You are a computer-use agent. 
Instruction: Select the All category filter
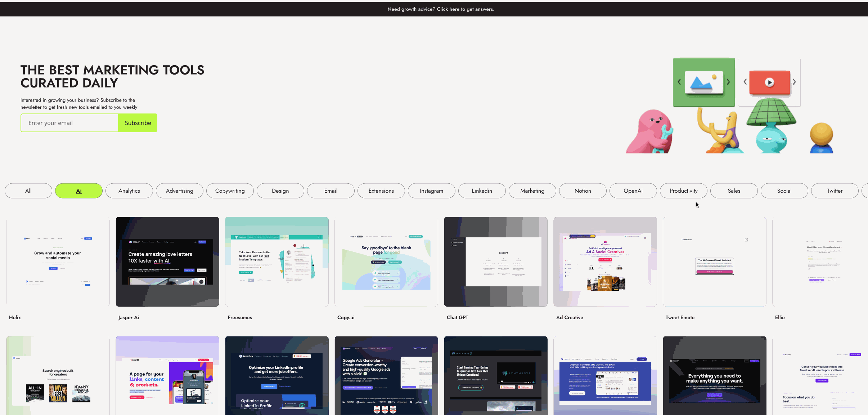[x=28, y=191]
